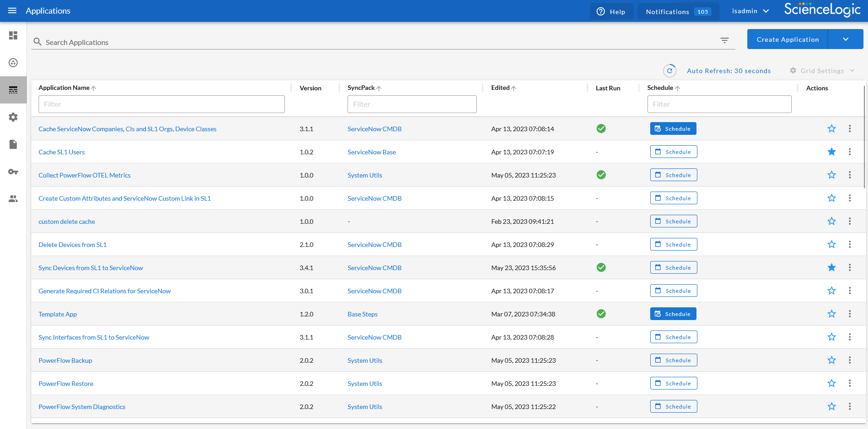Open the Dashboard icon in sidebar
This screenshot has width=868, height=429.
(13, 35)
